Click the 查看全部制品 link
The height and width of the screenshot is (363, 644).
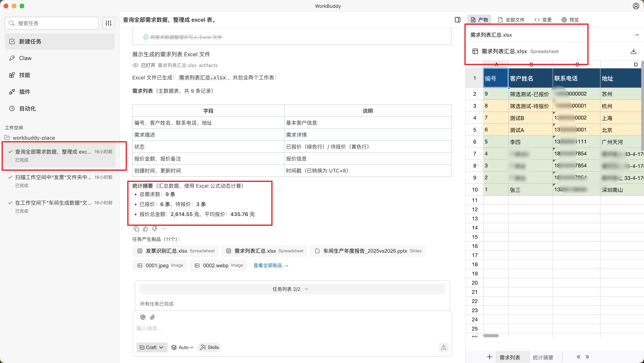[x=271, y=265]
